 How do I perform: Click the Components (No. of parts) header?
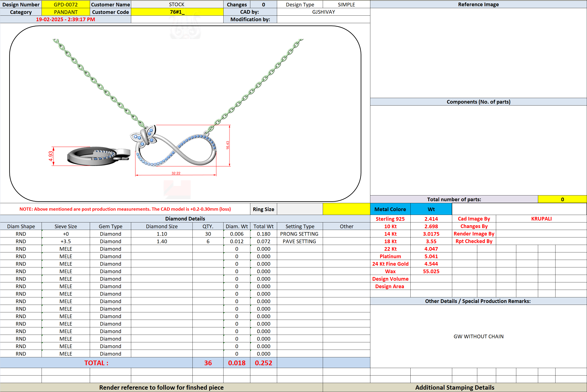478,102
